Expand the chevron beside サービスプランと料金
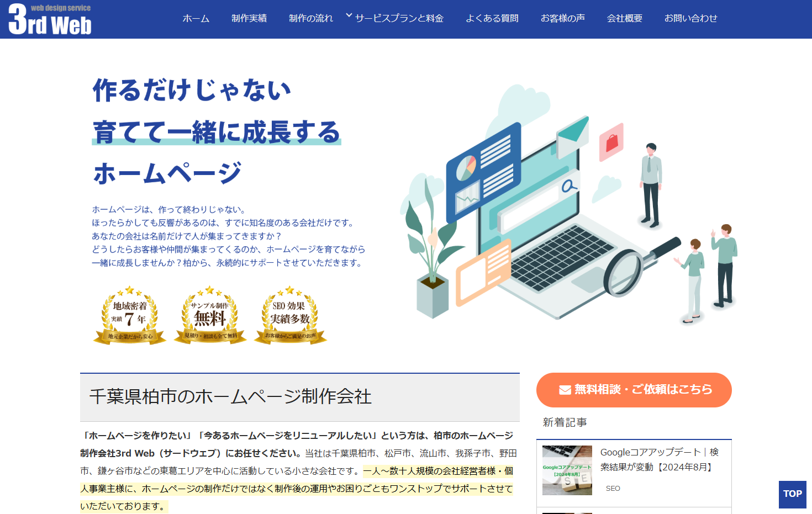The width and height of the screenshot is (812, 514). 349,15
